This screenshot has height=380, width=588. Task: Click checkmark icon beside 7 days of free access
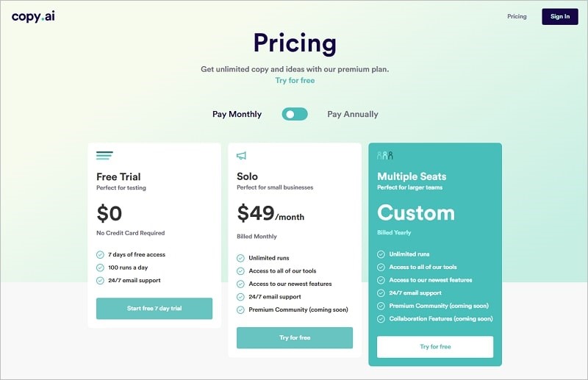click(x=100, y=255)
